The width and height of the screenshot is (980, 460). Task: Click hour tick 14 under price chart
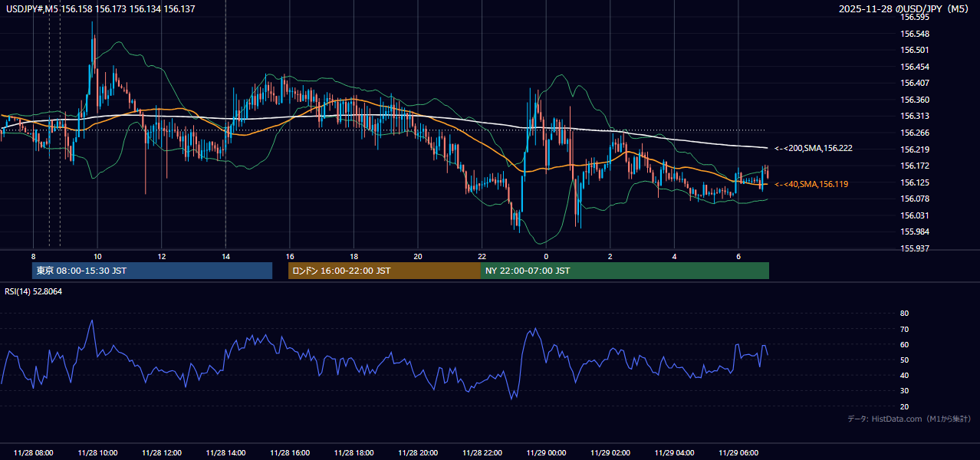point(225,256)
